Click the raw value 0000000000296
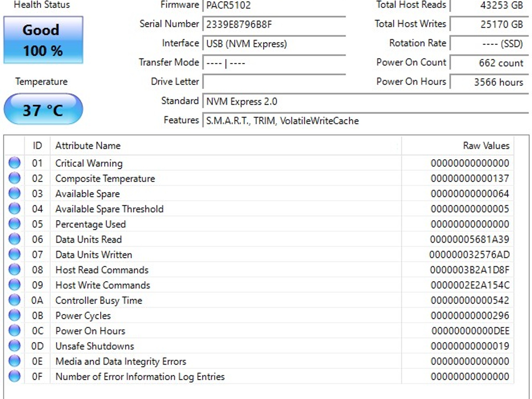The height and width of the screenshot is (399, 532). point(470,316)
